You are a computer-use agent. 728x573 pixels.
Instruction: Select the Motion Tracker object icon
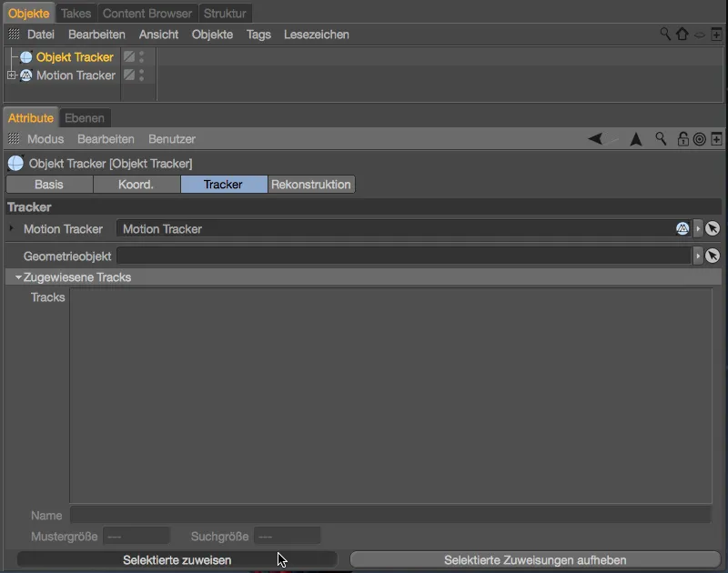[x=26, y=75]
